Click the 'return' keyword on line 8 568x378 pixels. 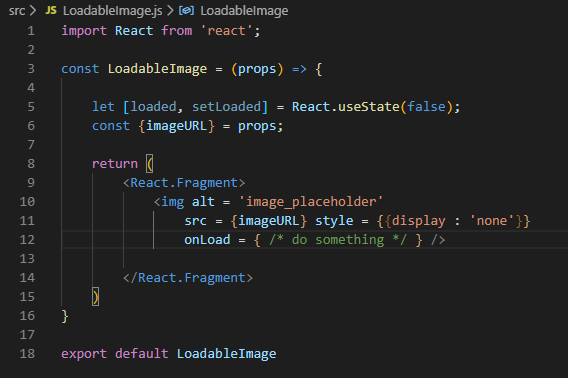pyautogui.click(x=115, y=164)
